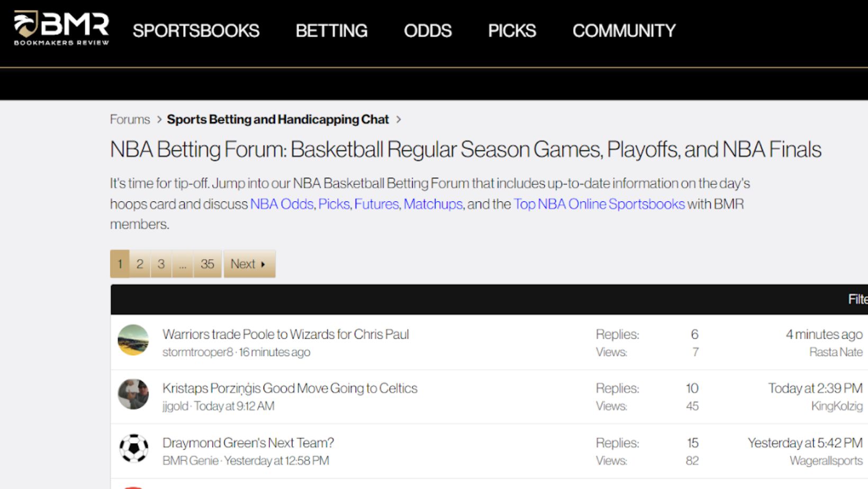The width and height of the screenshot is (868, 489).
Task: Jump to page 35 of threads
Action: pos(207,264)
